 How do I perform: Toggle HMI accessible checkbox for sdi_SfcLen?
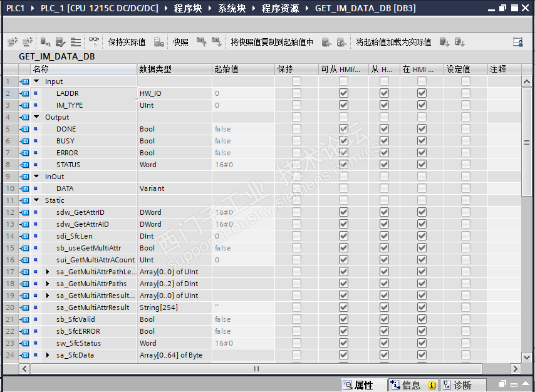point(343,236)
